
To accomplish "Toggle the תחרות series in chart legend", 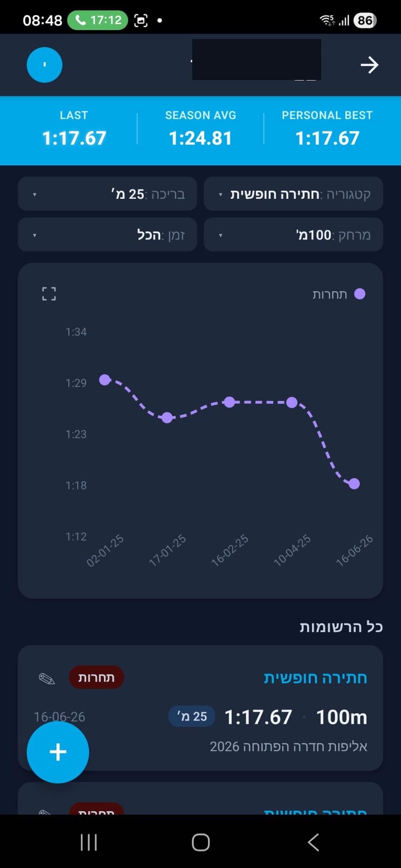I will pos(339,294).
